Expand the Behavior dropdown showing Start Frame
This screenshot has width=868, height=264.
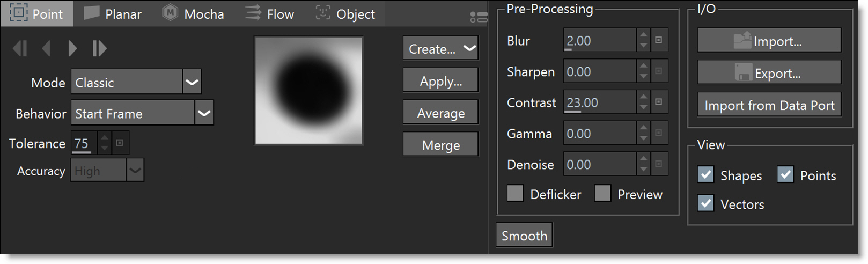[x=142, y=113]
